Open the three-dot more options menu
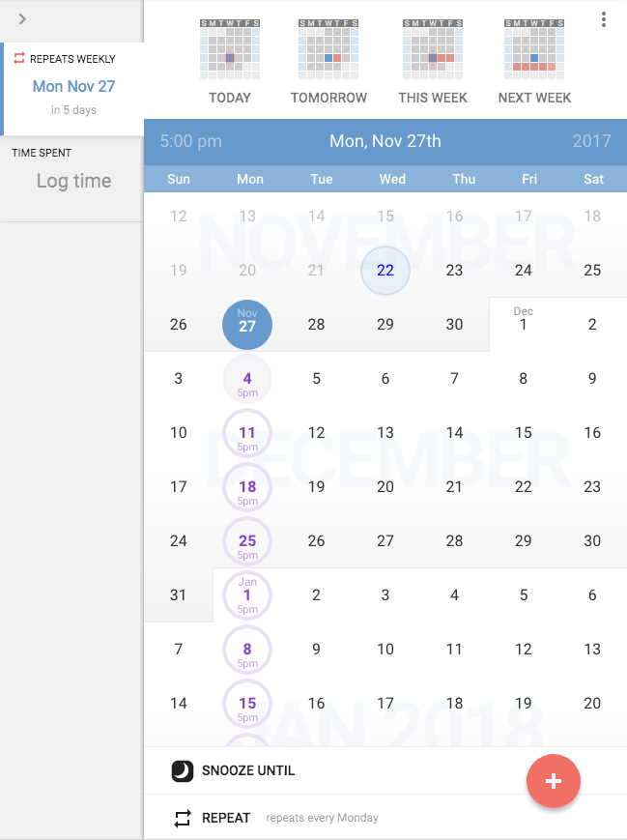627x840 pixels. tap(604, 19)
